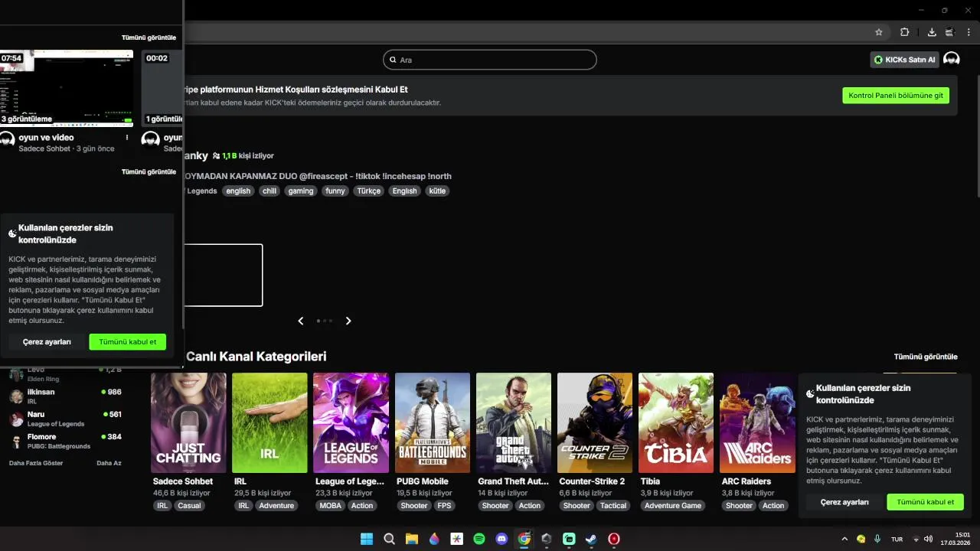Click Tactical tag under Counter-Strike 2
The width and height of the screenshot is (980, 551).
pos(613,506)
